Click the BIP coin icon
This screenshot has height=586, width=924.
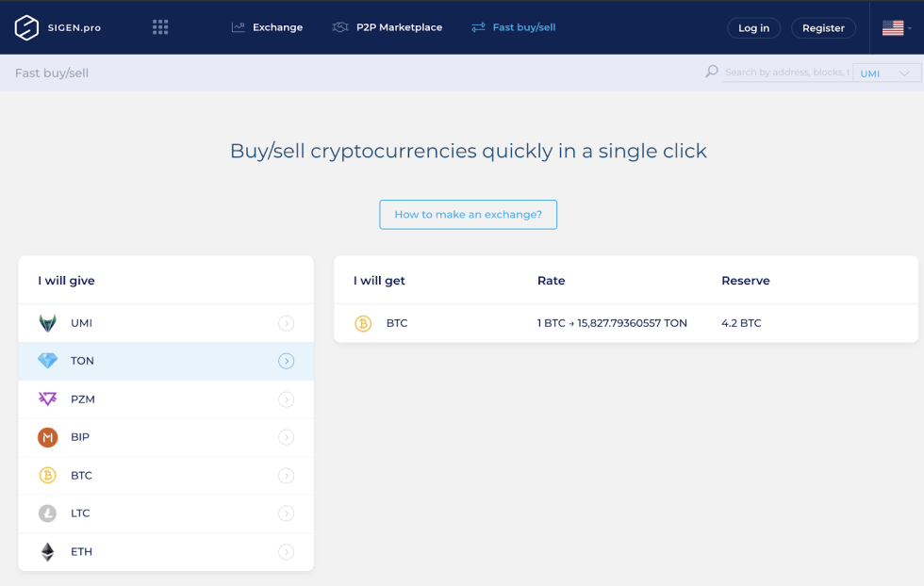point(47,437)
